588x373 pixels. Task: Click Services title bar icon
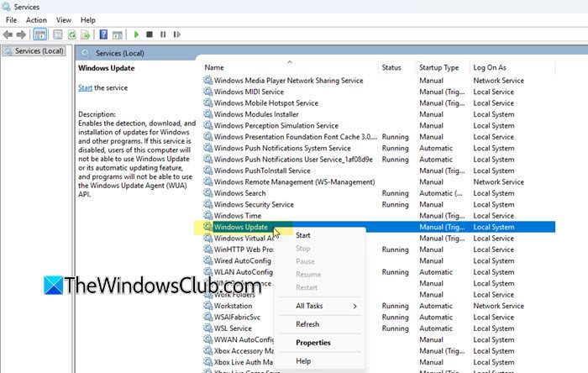point(6,7)
